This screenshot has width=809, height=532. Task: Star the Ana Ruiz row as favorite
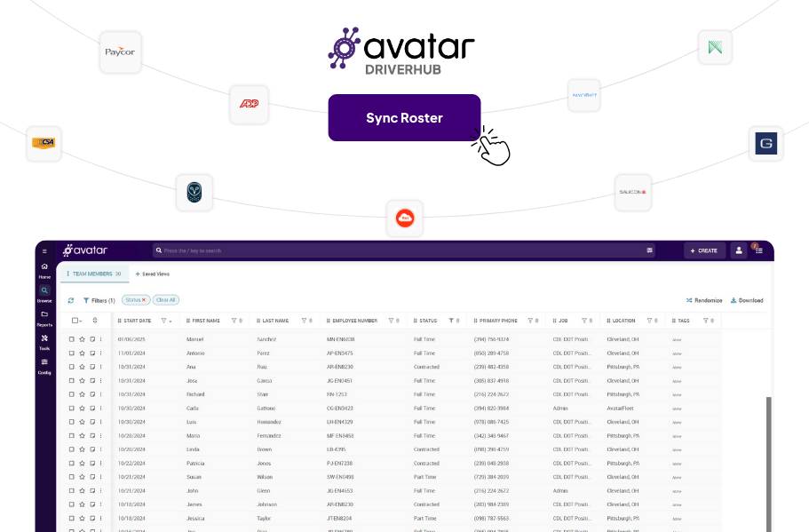(82, 367)
